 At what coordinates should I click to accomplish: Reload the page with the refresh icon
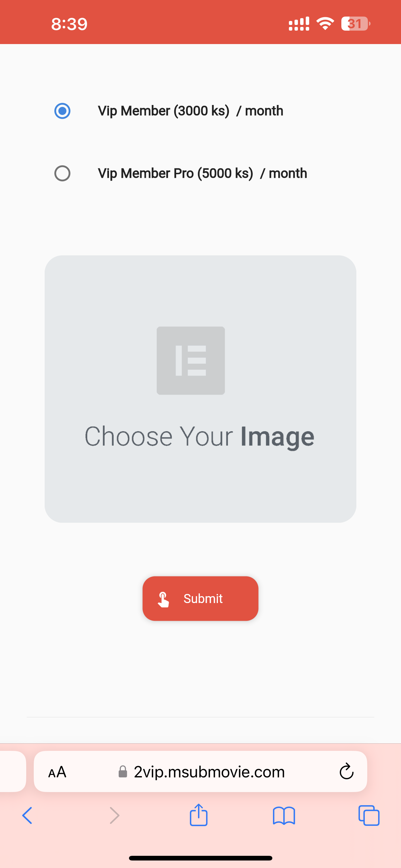coord(346,771)
